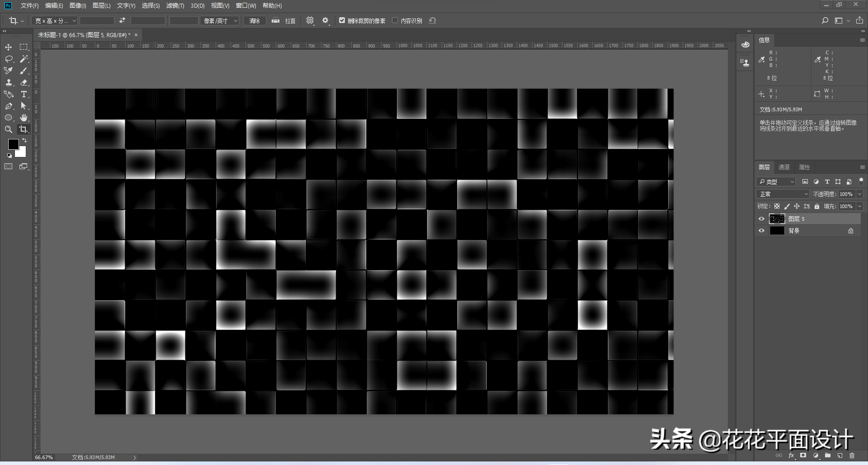The height and width of the screenshot is (465, 868).
Task: Toggle layer filtering switch on or off
Action: pyautogui.click(x=861, y=181)
